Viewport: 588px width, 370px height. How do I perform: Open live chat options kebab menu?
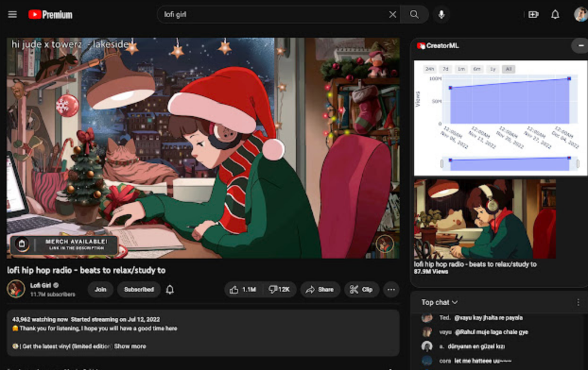[x=578, y=302]
